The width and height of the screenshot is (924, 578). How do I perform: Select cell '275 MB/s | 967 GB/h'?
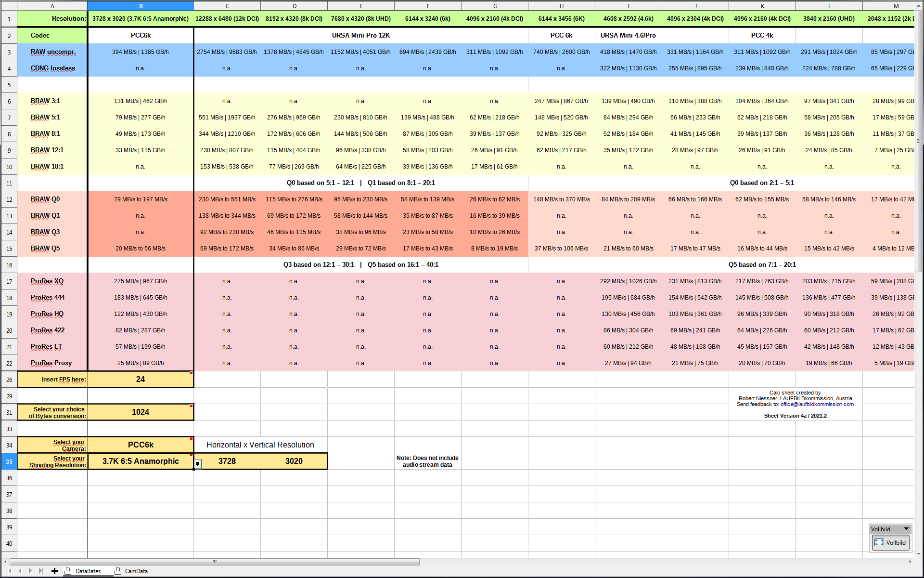[141, 281]
